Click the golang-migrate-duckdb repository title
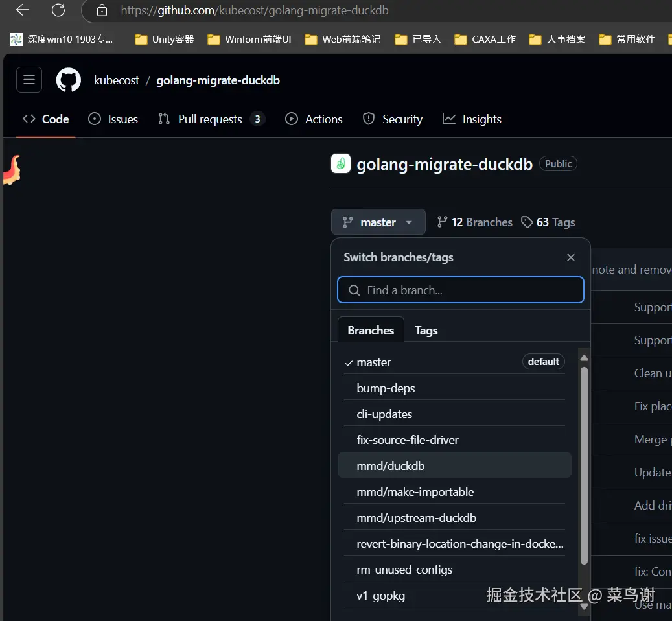Viewport: 672px width, 621px height. (445, 164)
